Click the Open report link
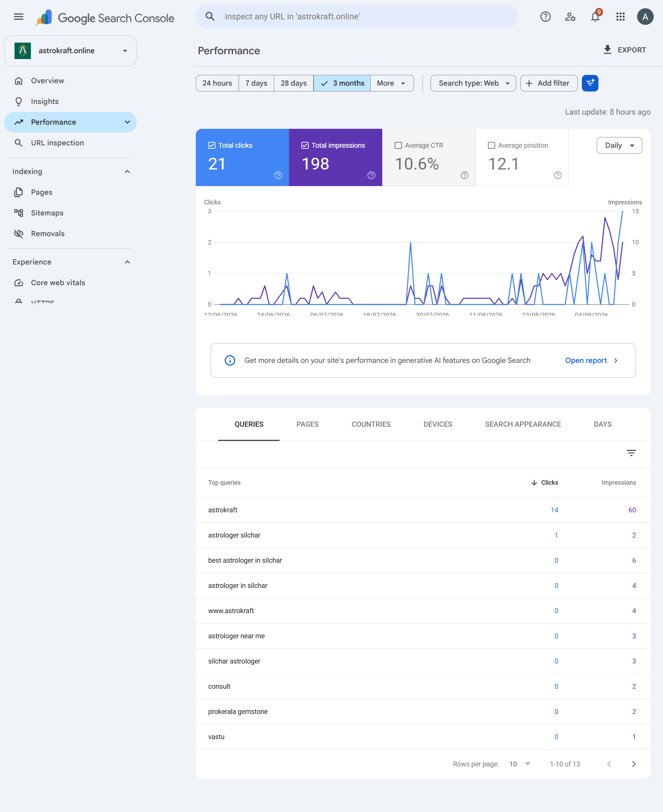The height and width of the screenshot is (812, 663). (x=591, y=360)
